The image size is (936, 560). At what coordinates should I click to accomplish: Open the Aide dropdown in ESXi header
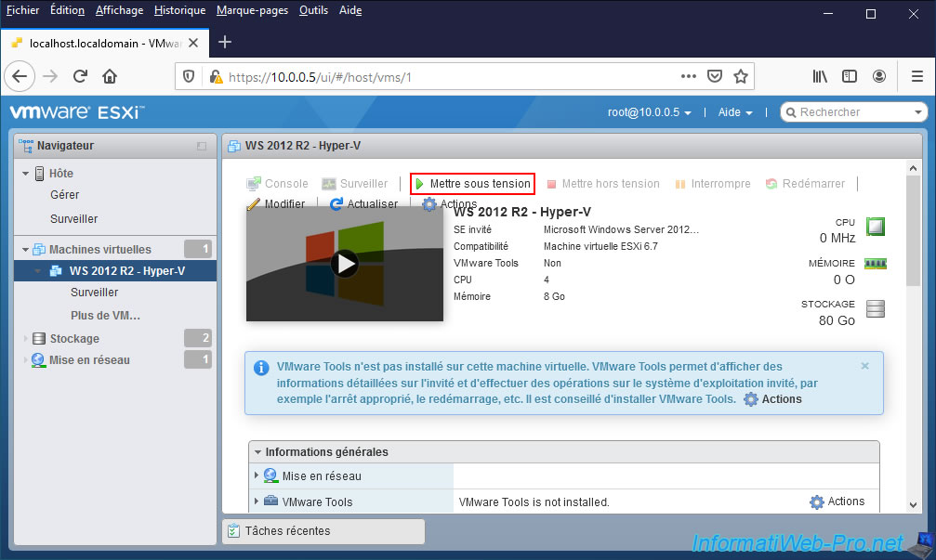click(x=735, y=112)
